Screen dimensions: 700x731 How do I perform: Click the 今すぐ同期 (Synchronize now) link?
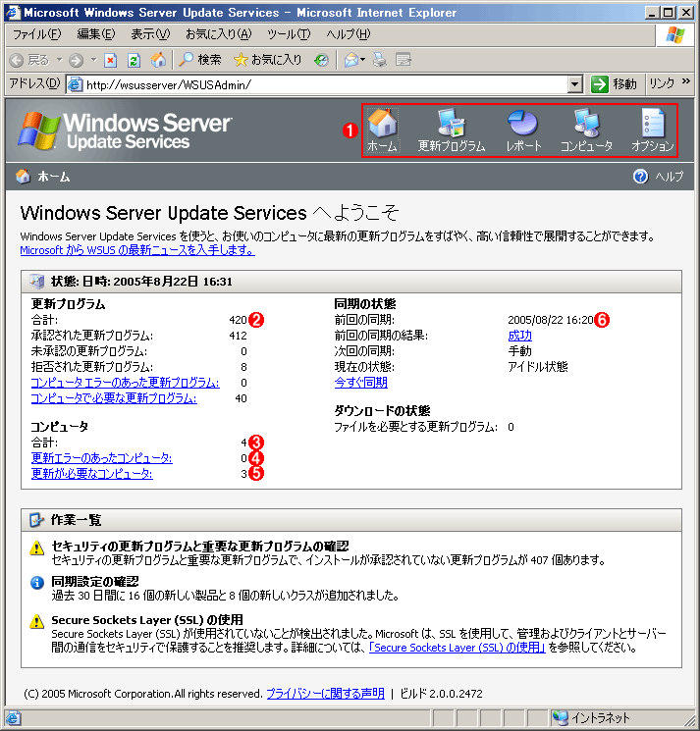(360, 383)
